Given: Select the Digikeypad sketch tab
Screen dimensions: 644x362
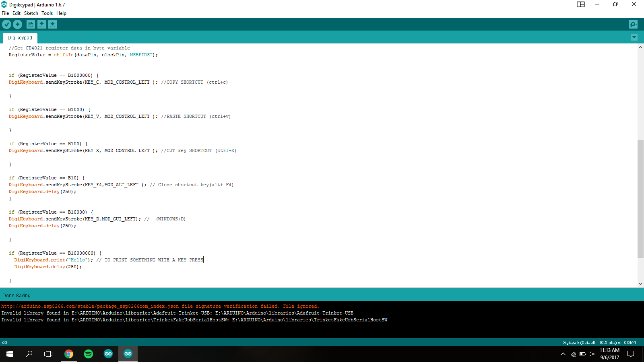Looking at the screenshot, I should (20, 38).
